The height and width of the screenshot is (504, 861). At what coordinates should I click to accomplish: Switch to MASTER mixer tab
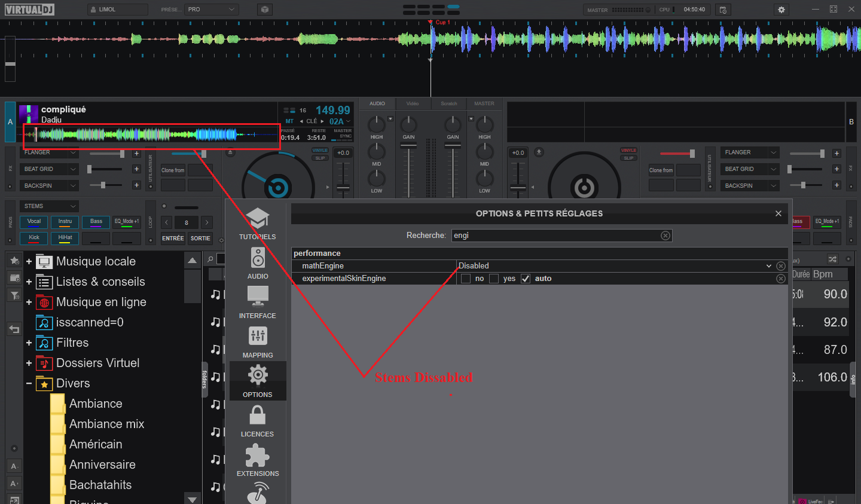tap(484, 103)
